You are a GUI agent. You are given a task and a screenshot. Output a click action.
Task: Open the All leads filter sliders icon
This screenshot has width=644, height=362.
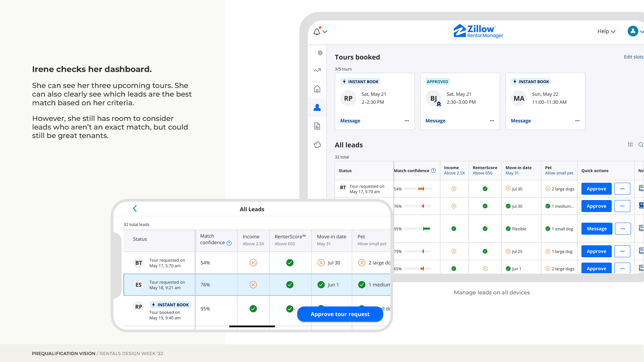(630, 144)
